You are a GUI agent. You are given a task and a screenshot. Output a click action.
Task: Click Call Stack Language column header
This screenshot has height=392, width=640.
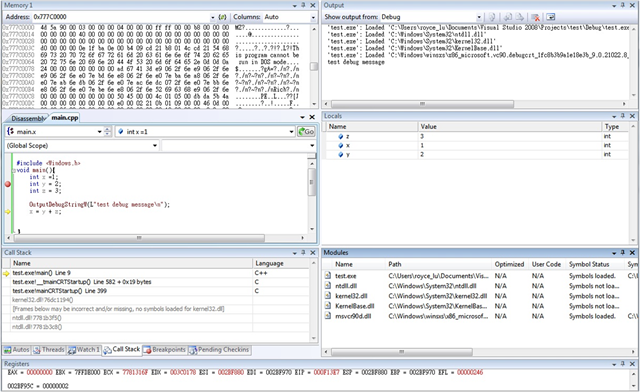tap(281, 263)
